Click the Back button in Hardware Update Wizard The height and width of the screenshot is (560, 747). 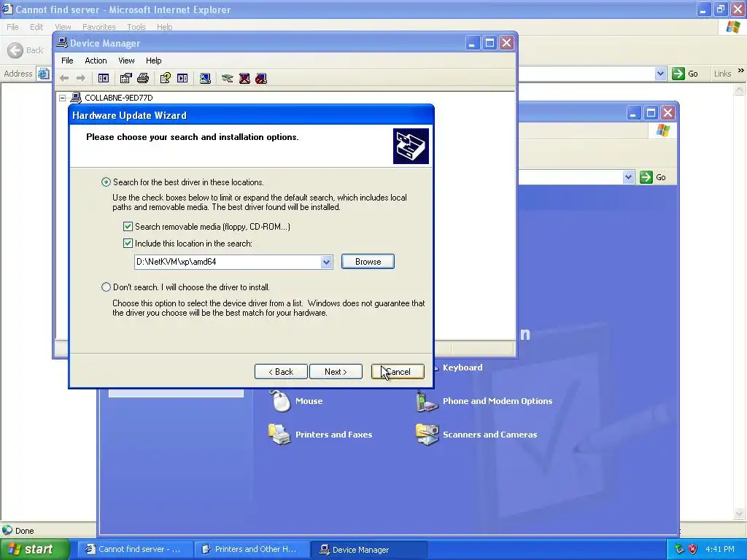(281, 371)
